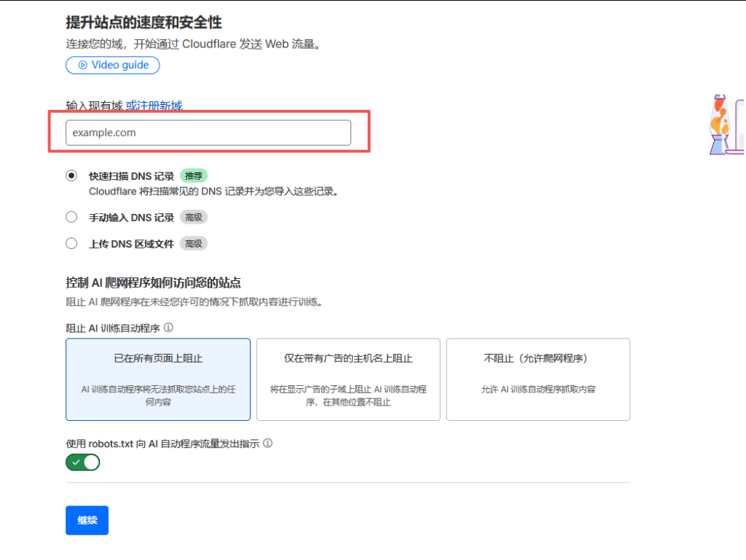This screenshot has height=560, width=746.
Task: Click the info icon after the robots.txt label
Action: pos(267,443)
